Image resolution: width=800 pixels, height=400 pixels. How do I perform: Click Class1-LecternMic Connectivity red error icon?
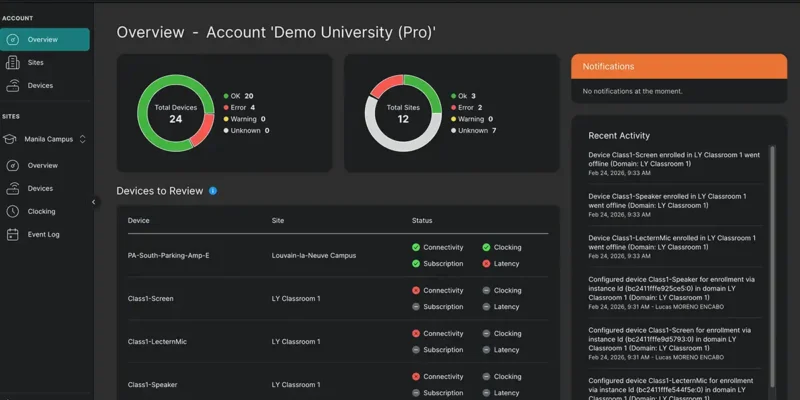tap(416, 334)
